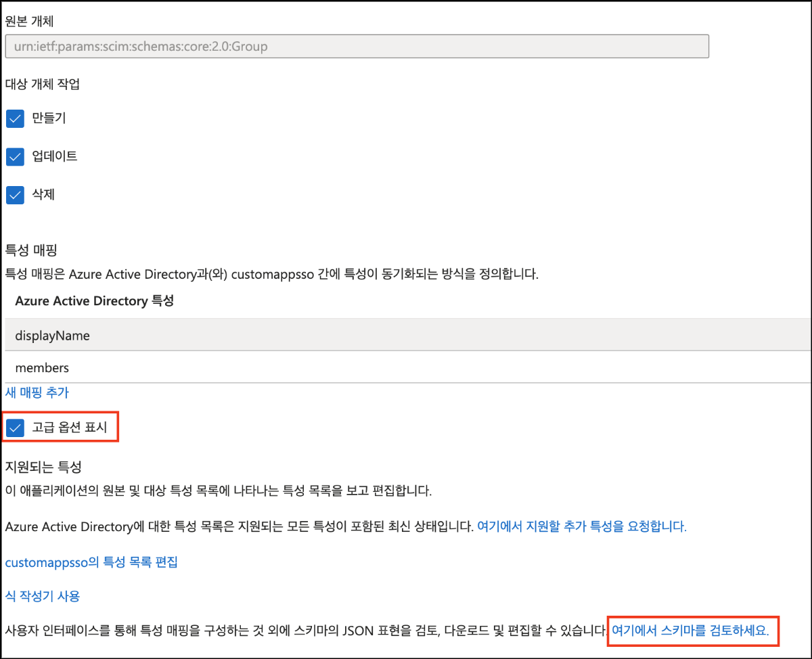Open 여기에서 스키마를 검토하세요 link

[690, 631]
